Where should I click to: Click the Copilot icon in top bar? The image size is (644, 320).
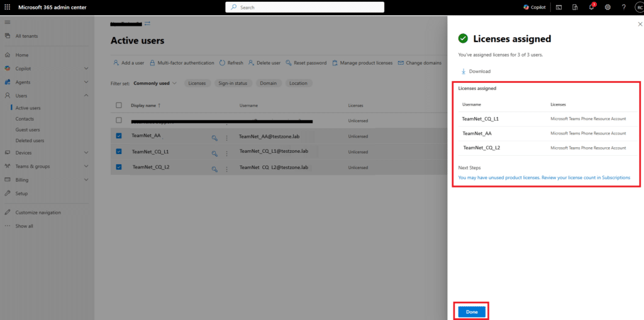pyautogui.click(x=526, y=7)
